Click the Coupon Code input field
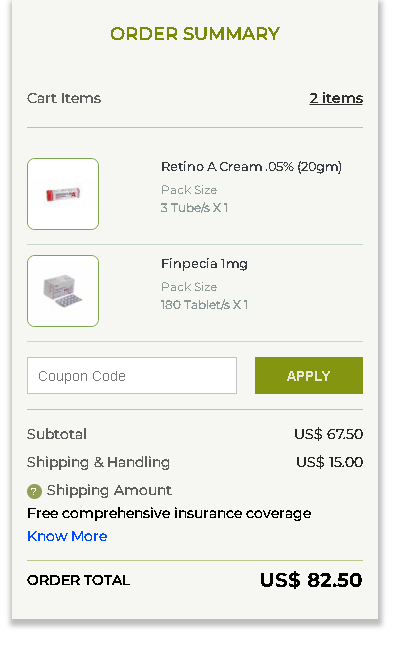Screen dimensions: 397x646 (132, 375)
